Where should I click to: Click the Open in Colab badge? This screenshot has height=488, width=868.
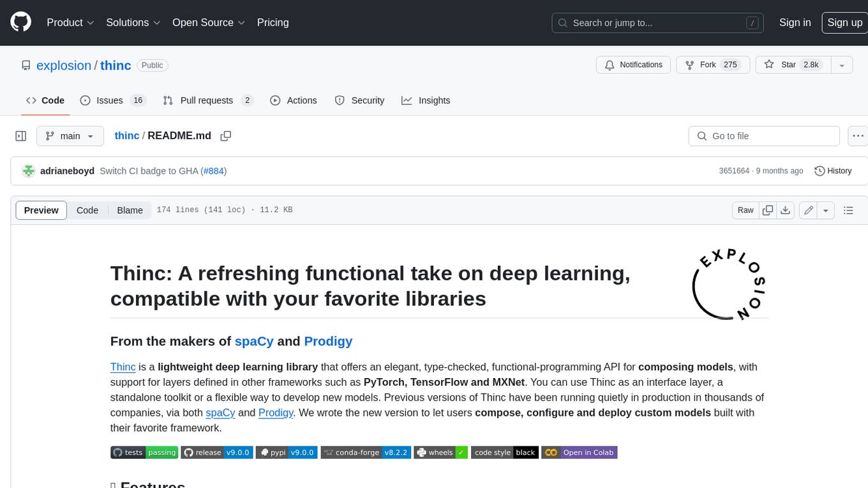(x=580, y=452)
